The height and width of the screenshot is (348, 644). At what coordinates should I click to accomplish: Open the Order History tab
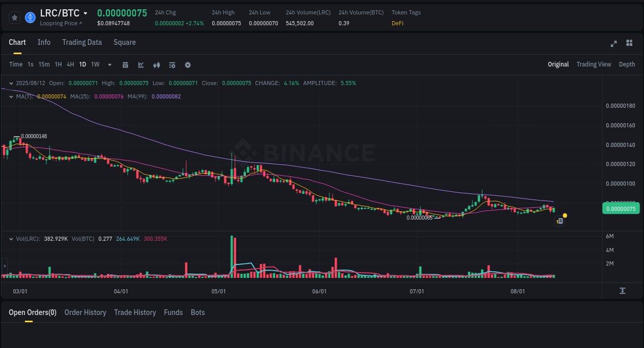point(85,312)
